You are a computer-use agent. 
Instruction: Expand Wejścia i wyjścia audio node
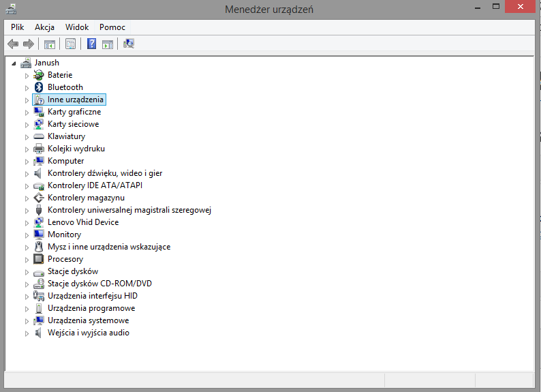point(27,333)
